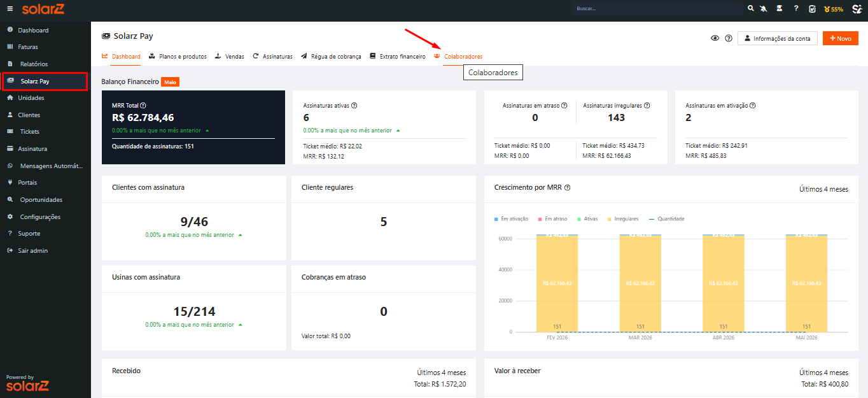Click the Buscar search field
The width and height of the screenshot is (868, 398).
657,9
